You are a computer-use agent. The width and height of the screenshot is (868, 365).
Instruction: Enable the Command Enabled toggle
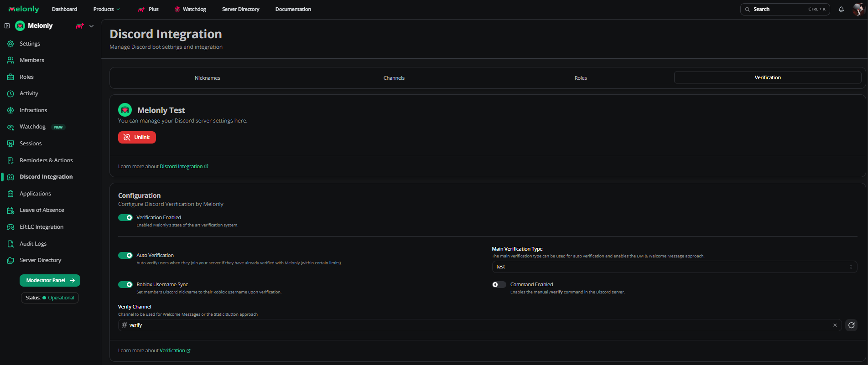pos(499,284)
